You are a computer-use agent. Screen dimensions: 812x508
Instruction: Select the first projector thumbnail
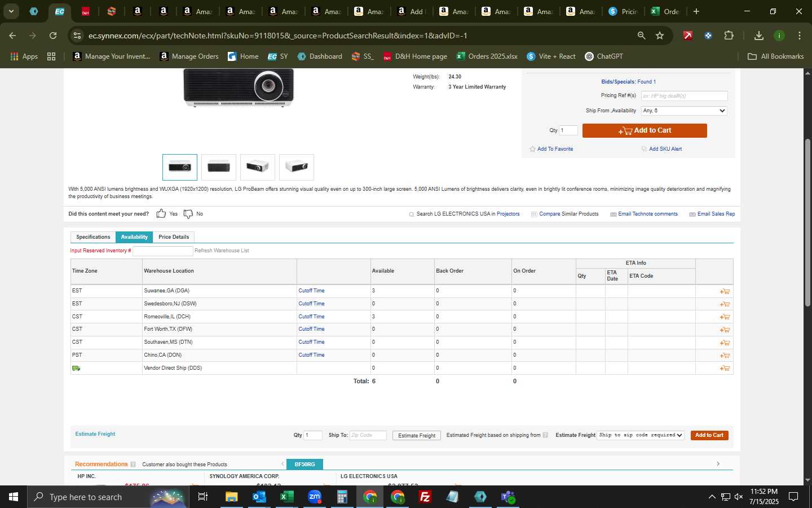coord(180,167)
